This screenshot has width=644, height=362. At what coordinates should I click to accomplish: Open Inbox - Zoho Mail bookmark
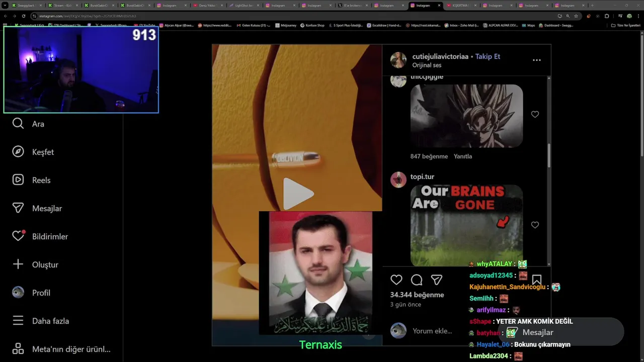click(461, 25)
